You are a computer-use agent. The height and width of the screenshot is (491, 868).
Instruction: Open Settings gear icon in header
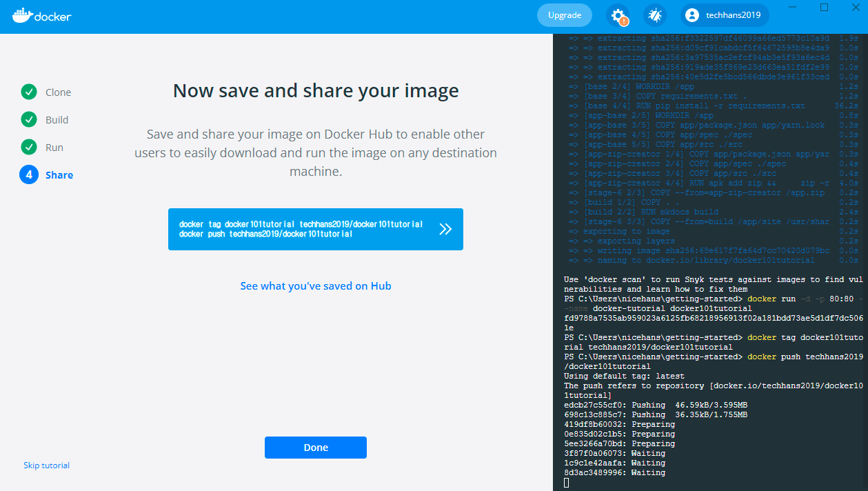pos(618,15)
